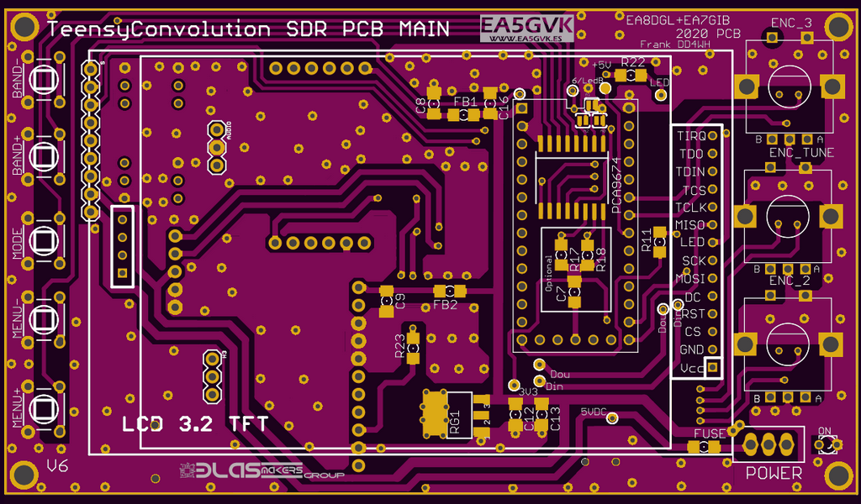Click the title text TeensyConvolution SDR PCB MAIN

(x=248, y=29)
